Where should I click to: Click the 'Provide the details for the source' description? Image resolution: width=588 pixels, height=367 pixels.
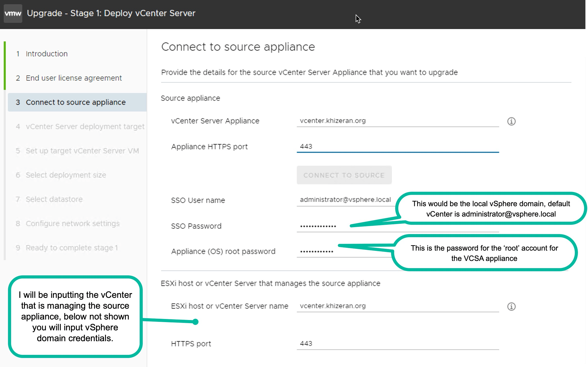[x=309, y=73]
